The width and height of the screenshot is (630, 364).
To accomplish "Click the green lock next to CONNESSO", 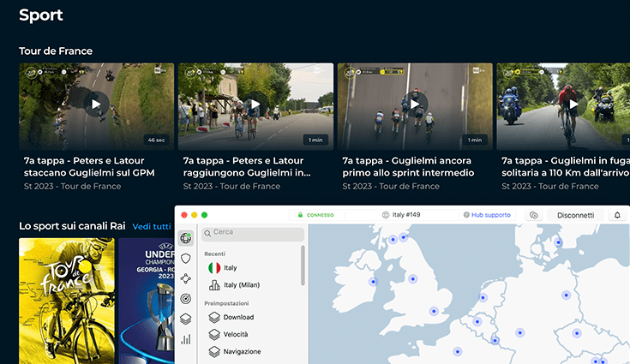I will [300, 215].
